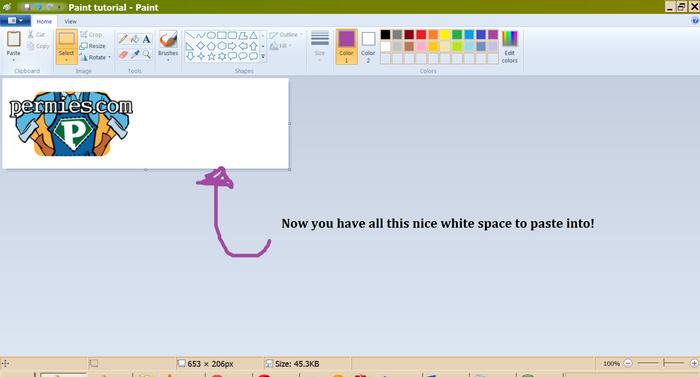The height and width of the screenshot is (377, 700).
Task: Click the Paste clipboard icon
Action: 14,39
